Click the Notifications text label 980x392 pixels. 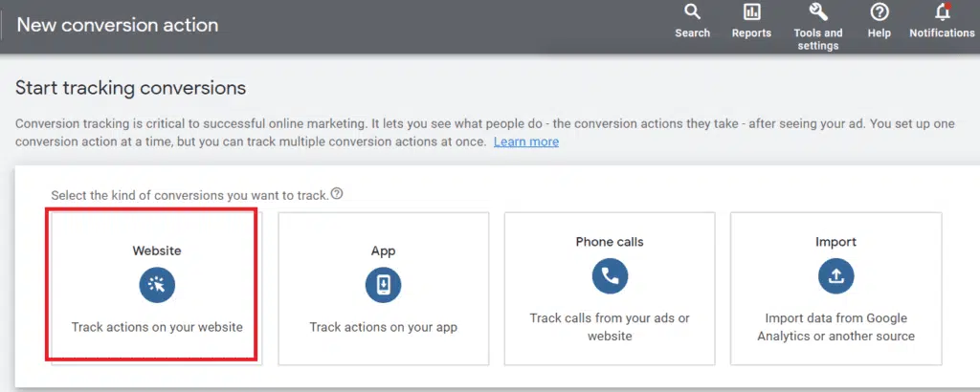[x=942, y=33]
